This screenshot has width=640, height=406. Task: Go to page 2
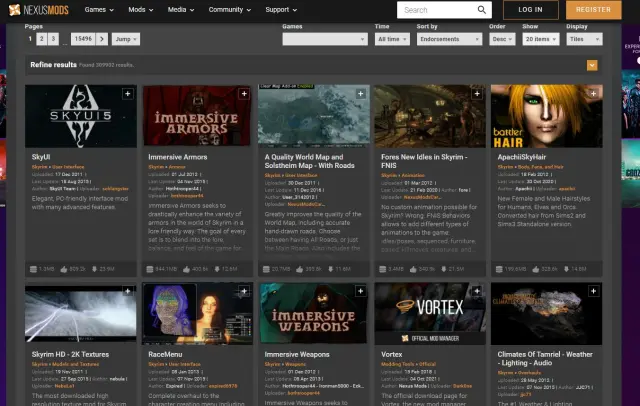[42, 39]
